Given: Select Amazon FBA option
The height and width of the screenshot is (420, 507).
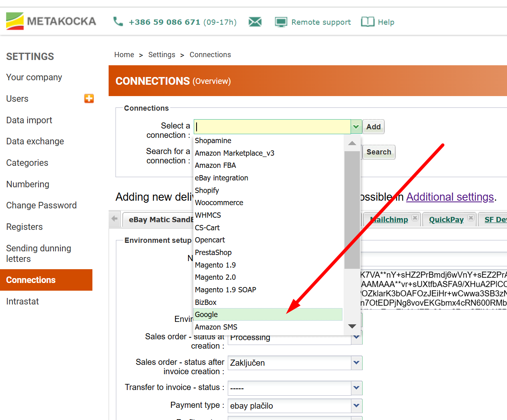Looking at the screenshot, I should click(x=268, y=165).
